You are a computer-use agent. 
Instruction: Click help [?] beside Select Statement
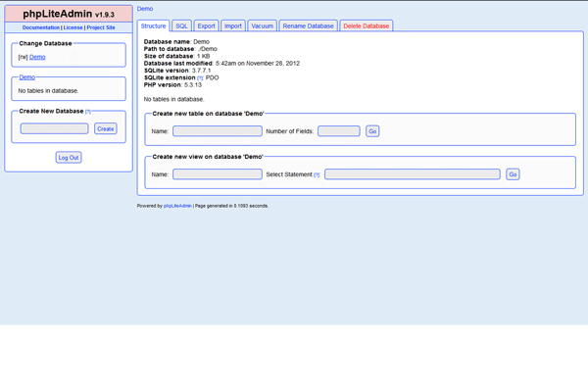317,174
